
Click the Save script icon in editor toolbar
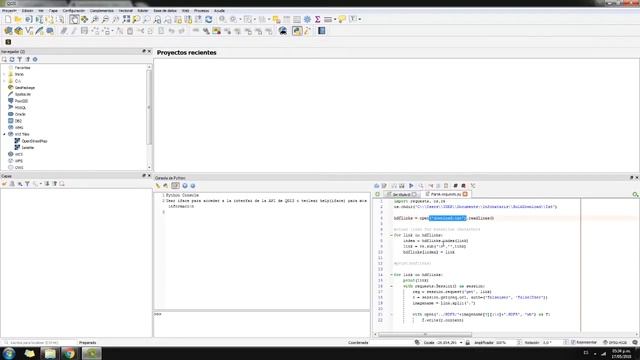pyautogui.click(x=394, y=186)
